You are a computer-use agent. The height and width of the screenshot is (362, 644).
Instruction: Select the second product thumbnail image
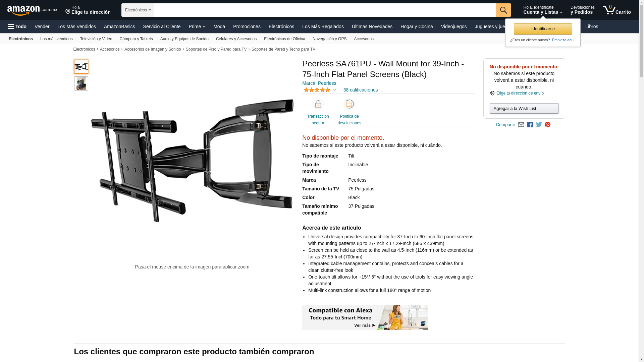coord(81,83)
